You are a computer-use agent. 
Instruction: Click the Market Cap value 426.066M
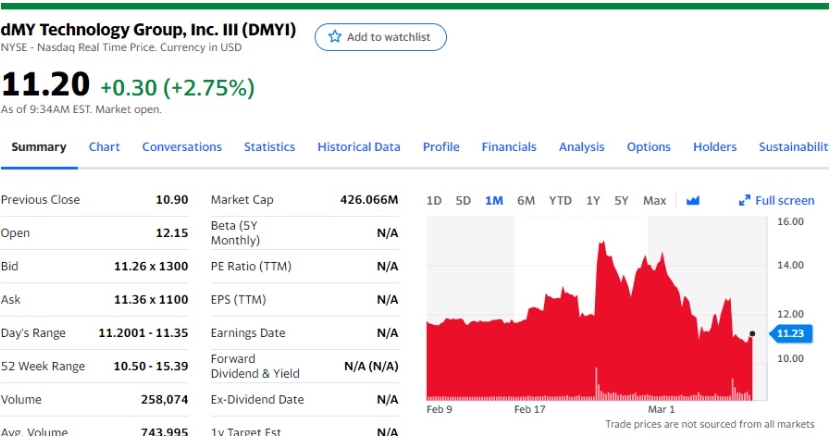369,200
